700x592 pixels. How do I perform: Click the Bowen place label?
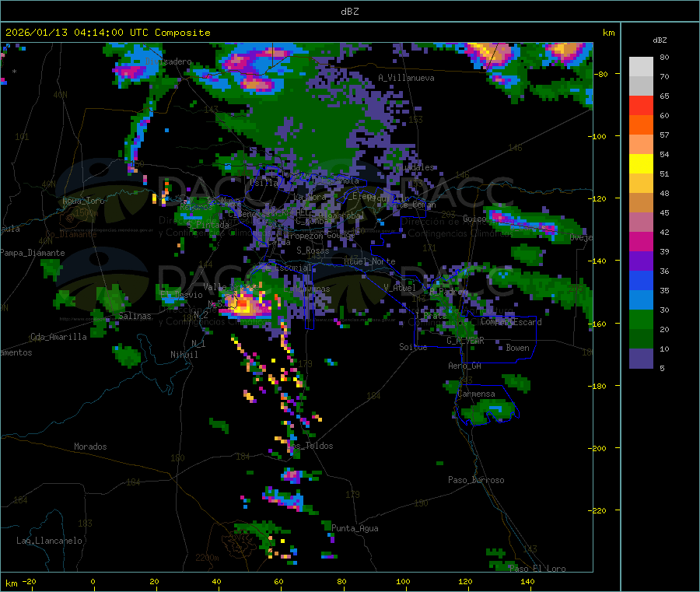coord(517,348)
